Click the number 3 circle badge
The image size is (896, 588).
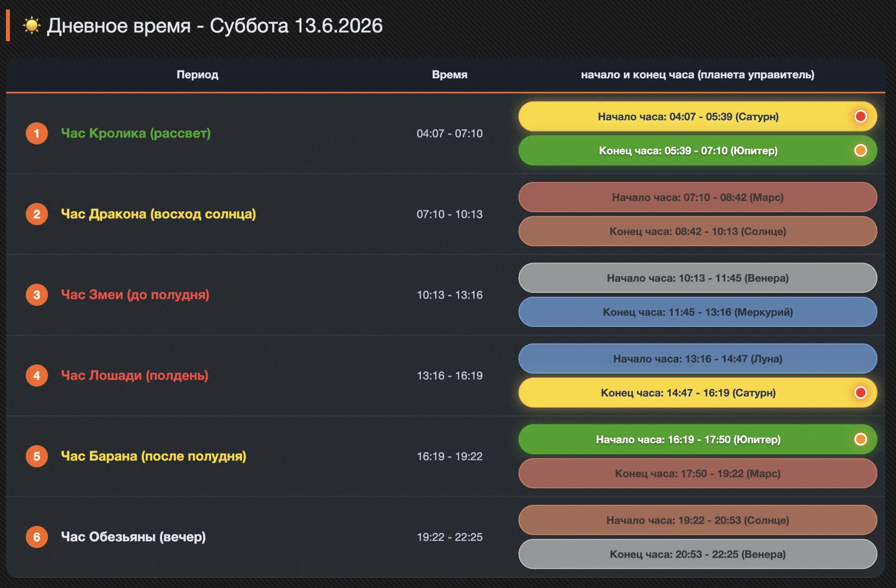(37, 295)
